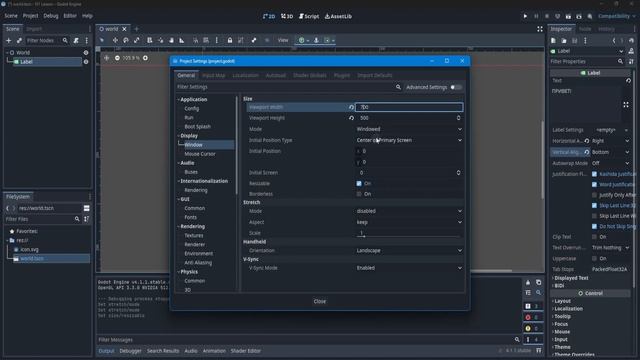Image resolution: width=640 pixels, height=360 pixels.
Task: Reset Viewport Width to default
Action: point(351,107)
